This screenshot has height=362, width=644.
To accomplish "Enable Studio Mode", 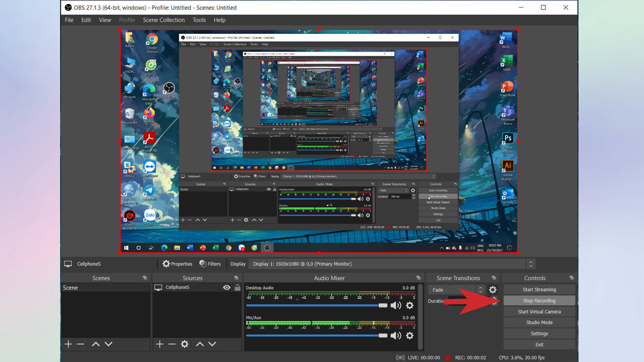I will click(x=539, y=322).
